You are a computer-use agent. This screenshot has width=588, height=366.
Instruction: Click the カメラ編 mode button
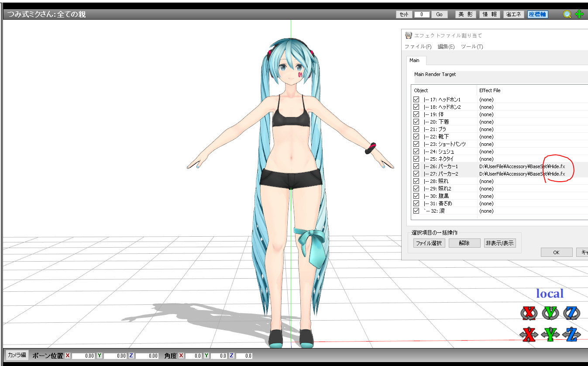(x=17, y=355)
